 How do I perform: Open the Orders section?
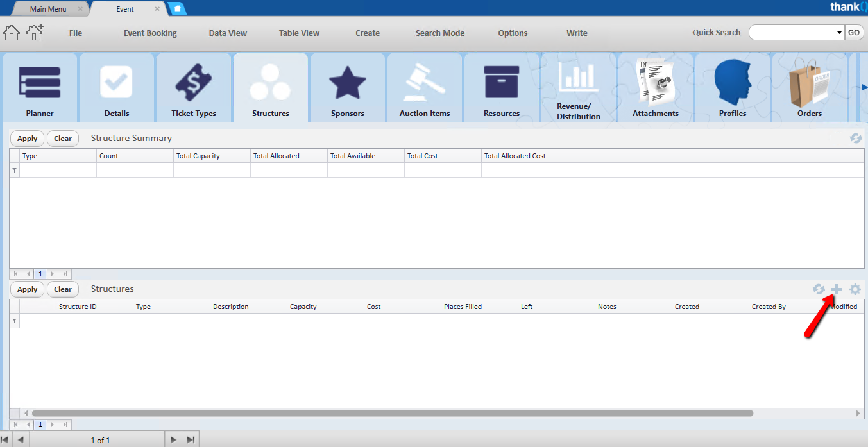(810, 88)
